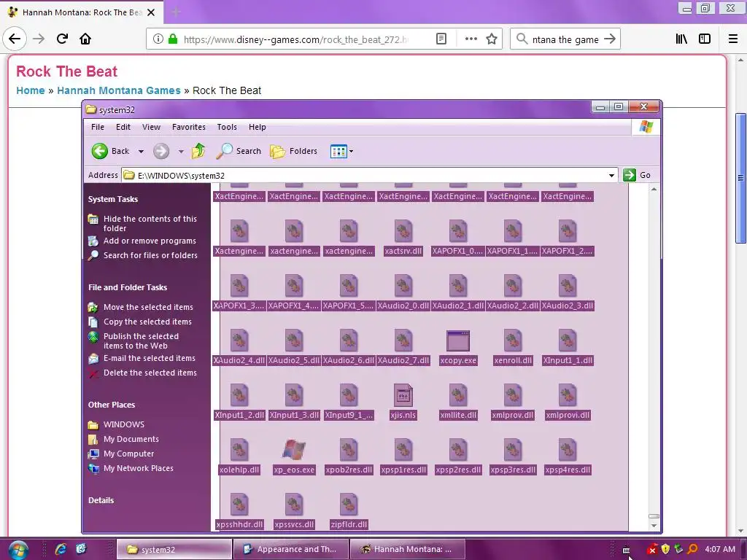747x560 pixels.
Task: Select the xmllite.dll file icon
Action: [458, 395]
